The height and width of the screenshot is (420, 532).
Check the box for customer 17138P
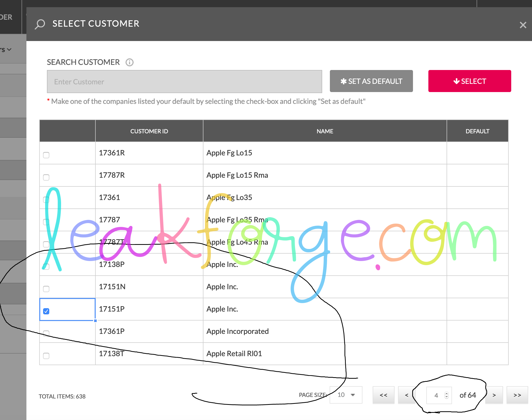[46, 267]
